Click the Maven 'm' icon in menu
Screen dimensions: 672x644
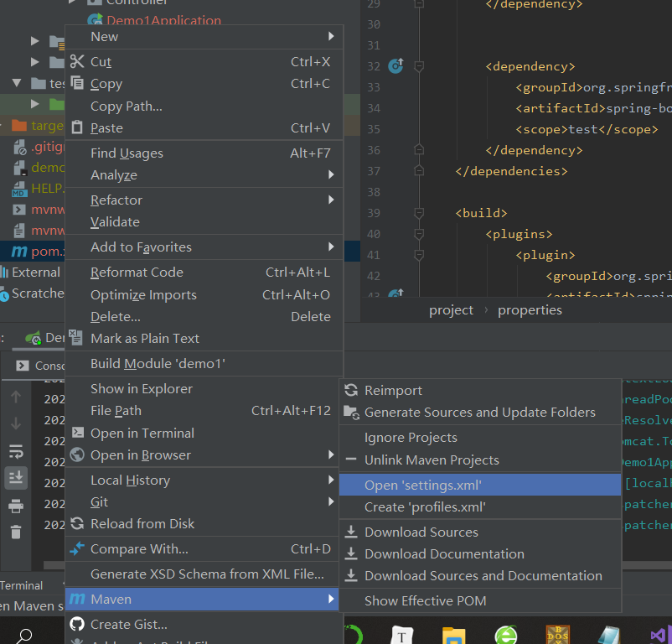pyautogui.click(x=77, y=599)
